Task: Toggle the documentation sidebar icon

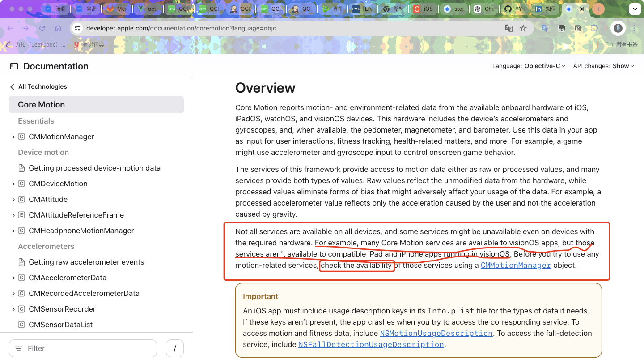Action: [x=14, y=66]
